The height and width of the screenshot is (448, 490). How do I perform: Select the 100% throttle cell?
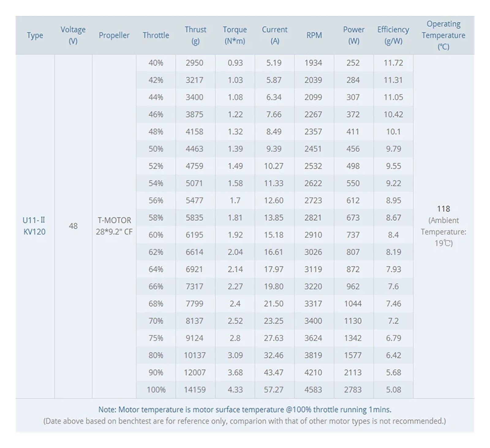pyautogui.click(x=156, y=390)
